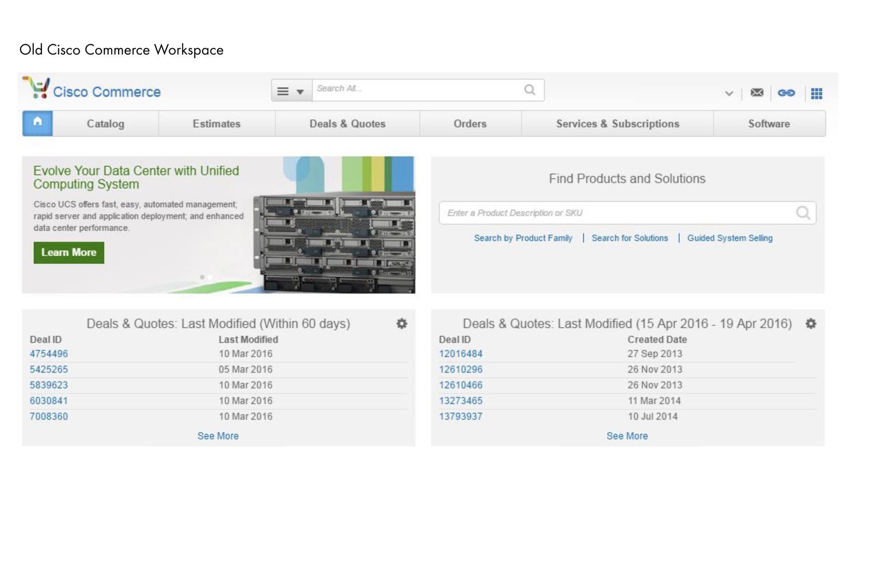
Task: Click Enter a Product Description or SKU field
Action: (x=594, y=213)
